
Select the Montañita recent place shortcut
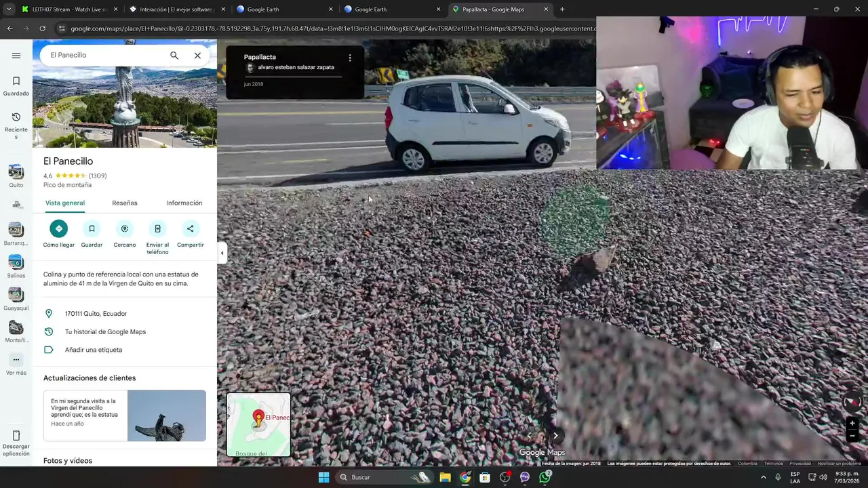(x=16, y=331)
